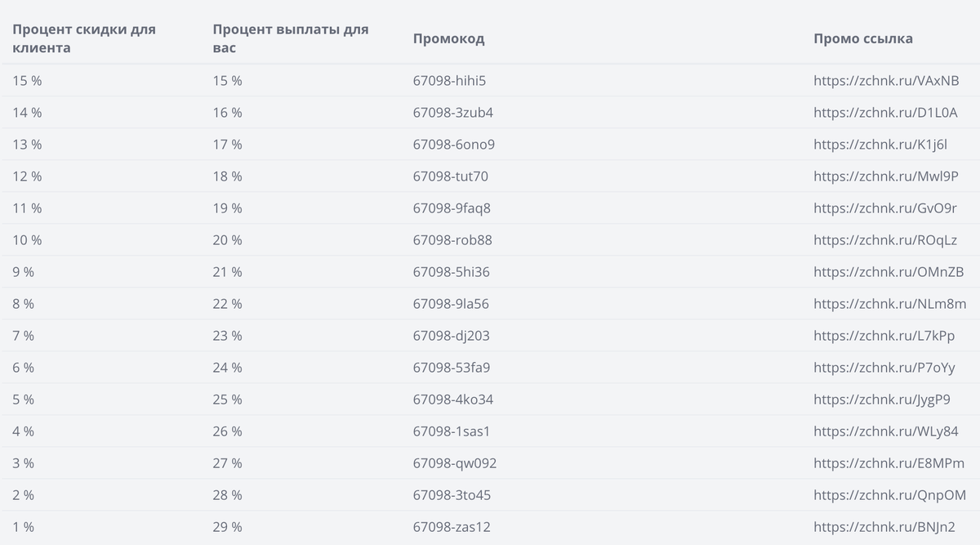Image resolution: width=980 pixels, height=545 pixels.
Task: Follow link https://zchnk.ru/BNJn2
Action: point(884,527)
